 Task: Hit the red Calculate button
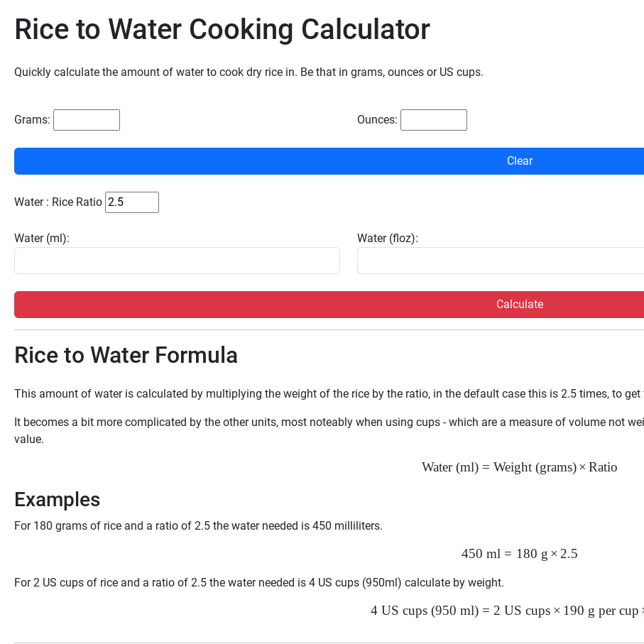tap(519, 305)
